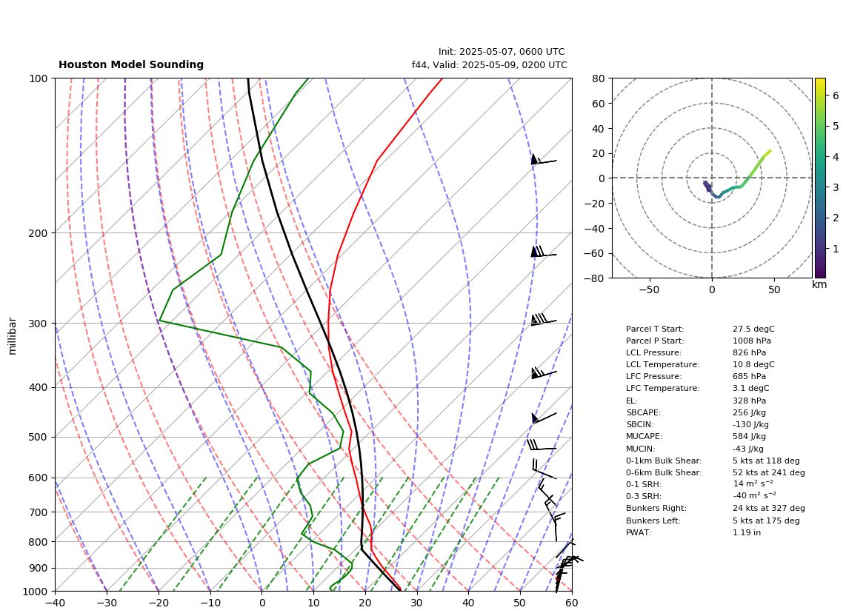Click the "0-1km Bulk Shear:" label
The height and width of the screenshot is (616, 846).
click(665, 461)
